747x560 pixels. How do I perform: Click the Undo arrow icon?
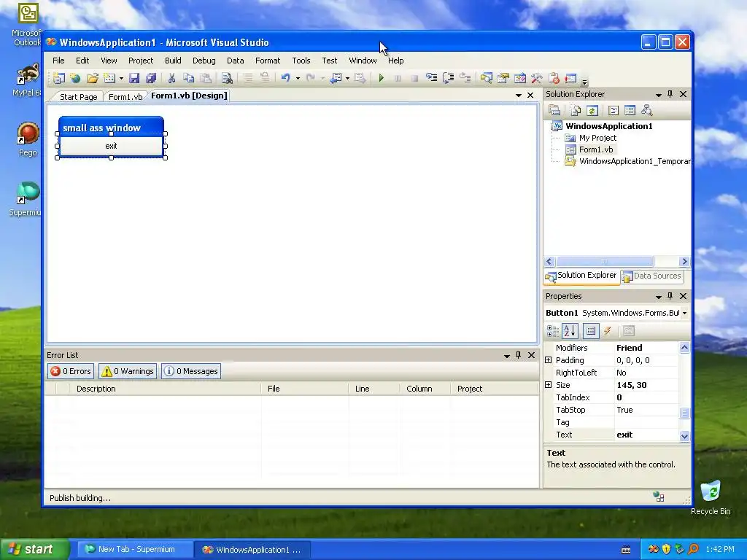285,78
